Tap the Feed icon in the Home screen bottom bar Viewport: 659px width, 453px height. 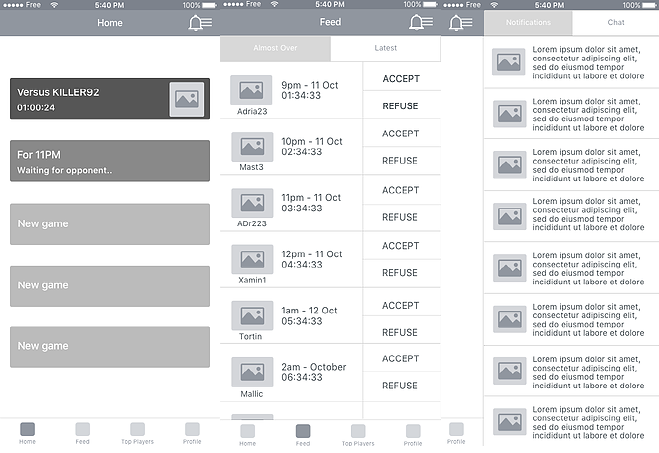[x=83, y=430]
